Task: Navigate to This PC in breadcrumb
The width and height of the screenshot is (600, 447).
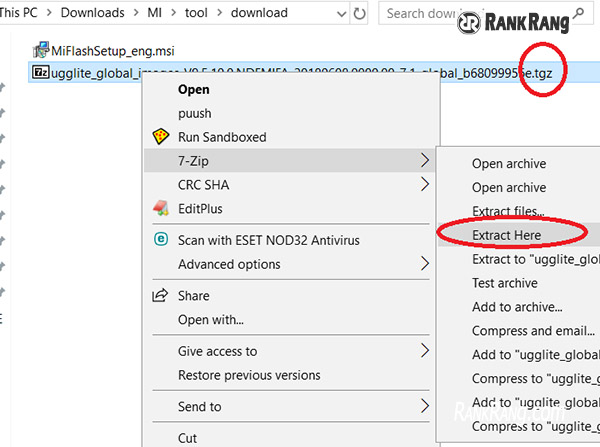Action: point(18,13)
